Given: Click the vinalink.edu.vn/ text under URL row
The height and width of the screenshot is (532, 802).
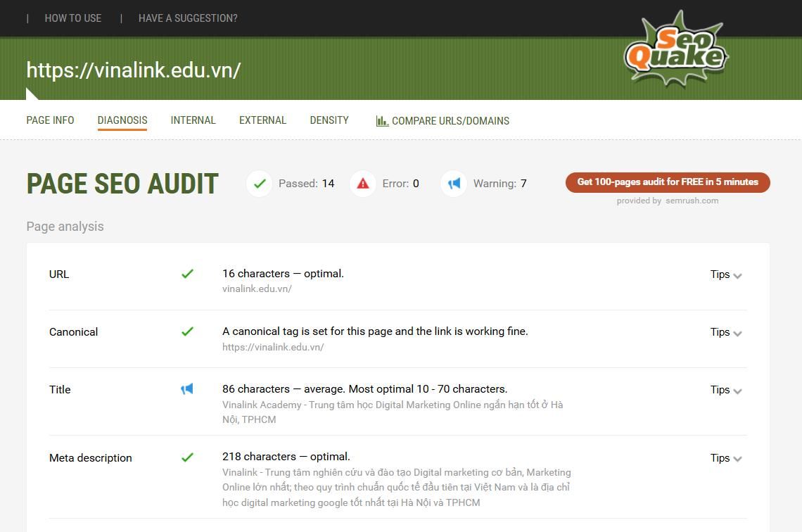Looking at the screenshot, I should [x=257, y=289].
